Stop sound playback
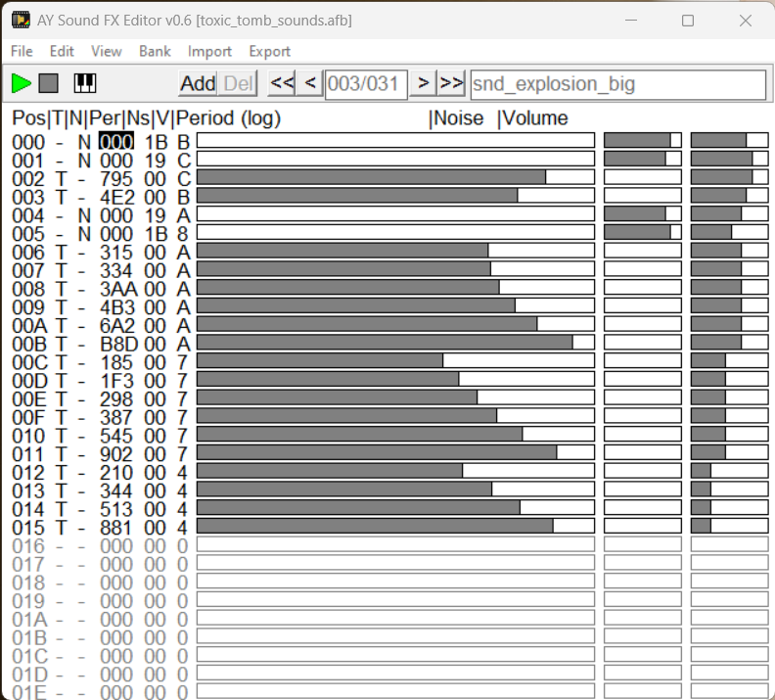Screen dimensions: 775x700 tap(49, 83)
